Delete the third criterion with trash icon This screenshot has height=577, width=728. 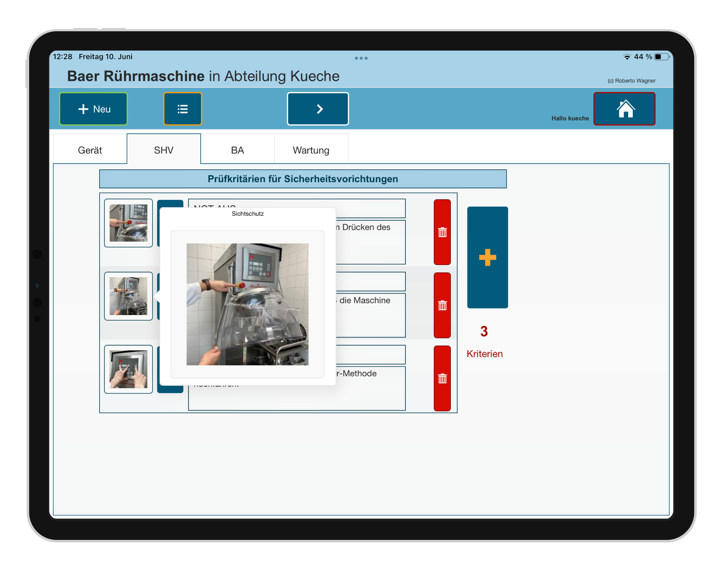[442, 378]
